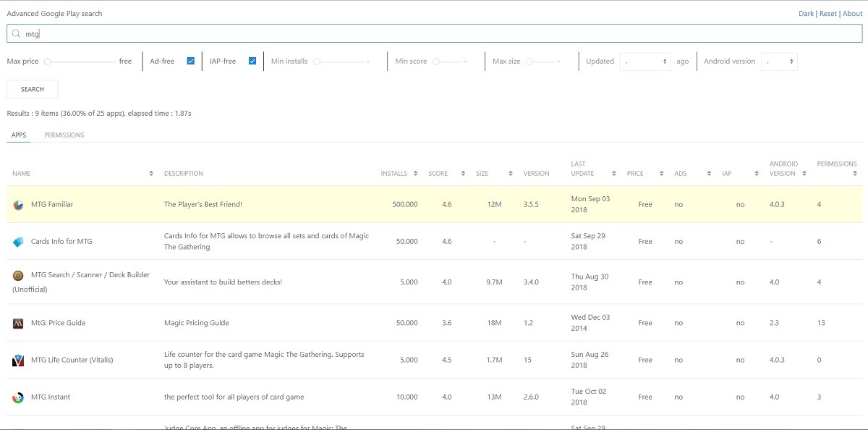Click the Cards Info for MTG icon
The image size is (868, 430).
[x=18, y=242]
